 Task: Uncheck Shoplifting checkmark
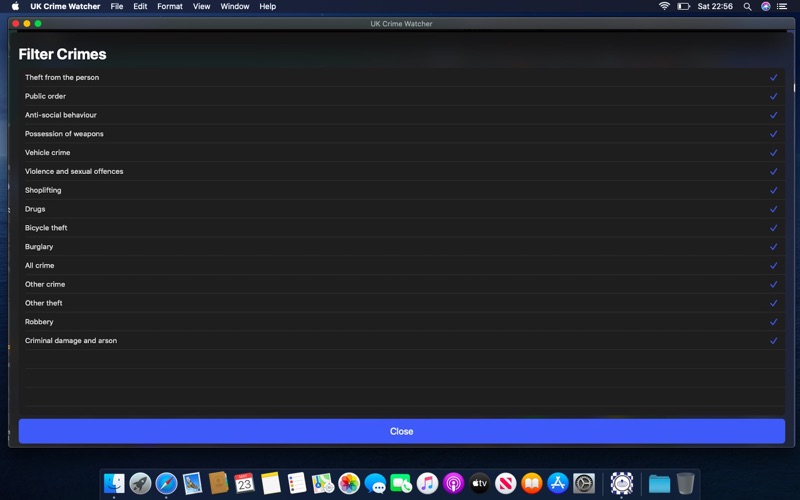click(773, 190)
